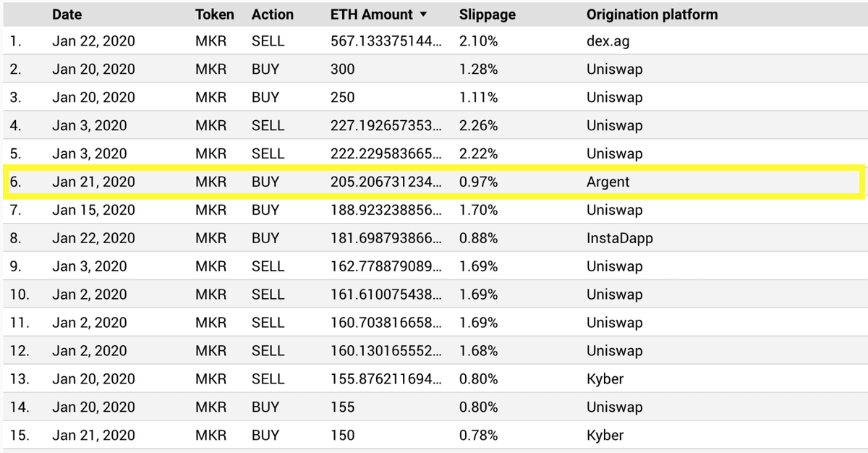Click the 1.68% slippage value
Image resolution: width=868 pixels, height=453 pixels.
[478, 352]
